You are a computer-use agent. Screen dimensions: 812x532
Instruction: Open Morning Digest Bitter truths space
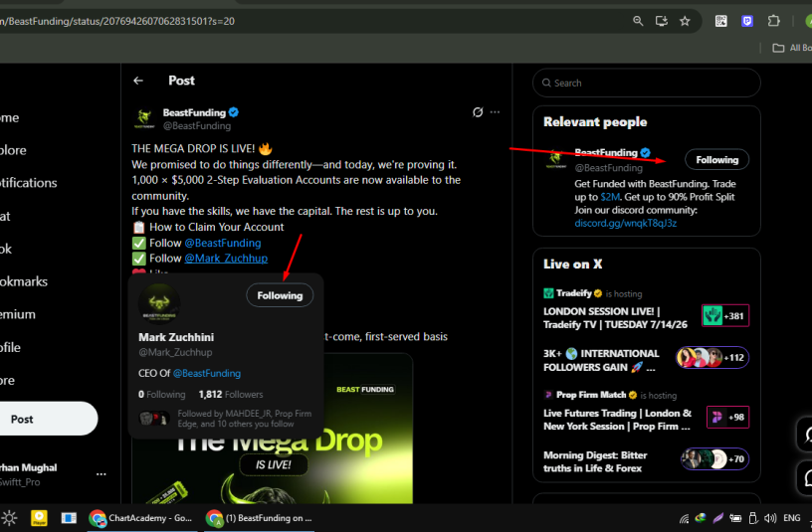[646, 461]
